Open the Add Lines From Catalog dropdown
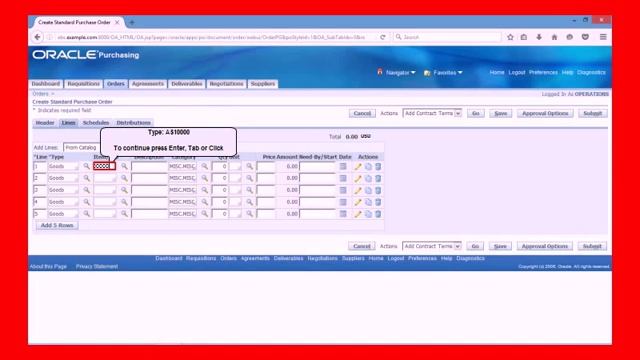 click(82, 147)
